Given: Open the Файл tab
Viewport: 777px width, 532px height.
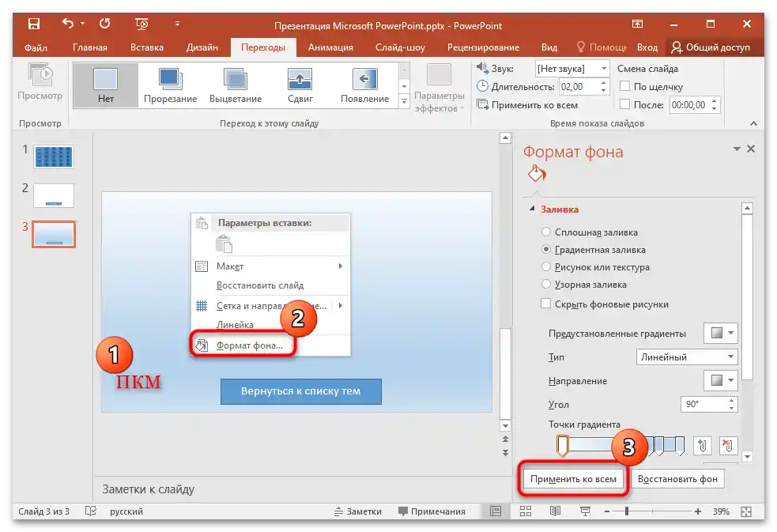Looking at the screenshot, I should pos(36,47).
